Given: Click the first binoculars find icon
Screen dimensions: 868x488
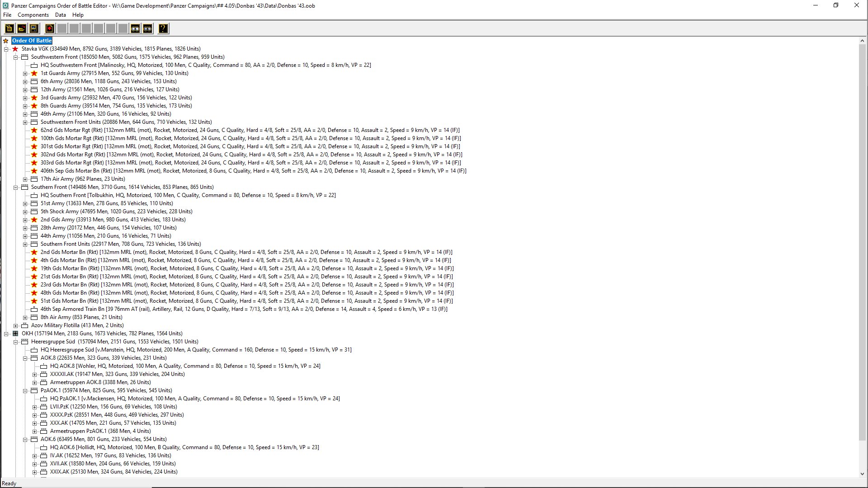Looking at the screenshot, I should click(135, 28).
